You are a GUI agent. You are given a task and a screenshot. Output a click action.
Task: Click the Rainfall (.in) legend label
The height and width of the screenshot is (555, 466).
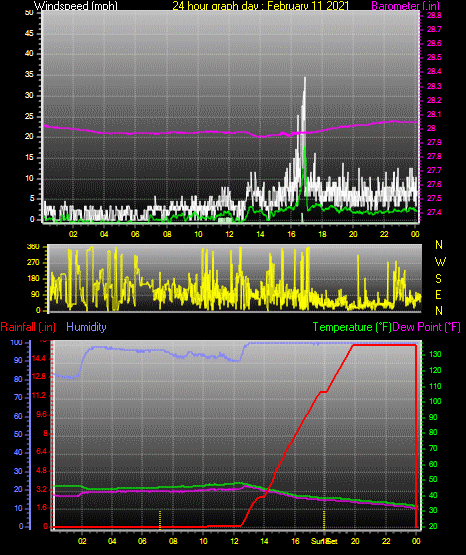tap(28, 327)
